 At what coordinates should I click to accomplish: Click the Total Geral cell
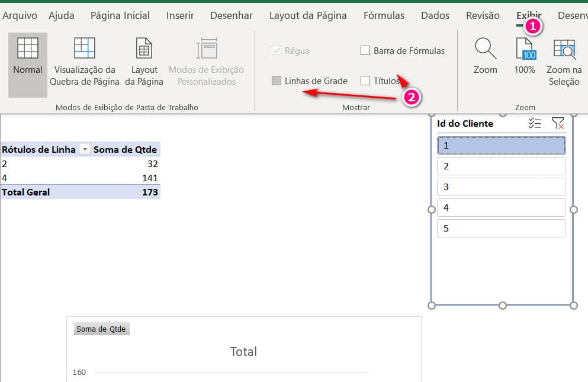click(26, 192)
